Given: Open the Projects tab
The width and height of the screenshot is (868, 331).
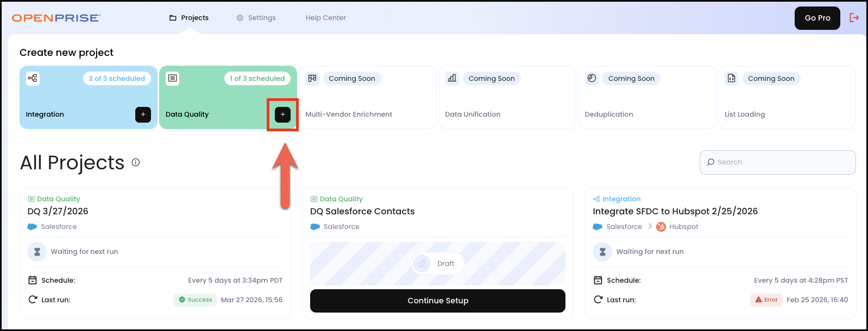Looking at the screenshot, I should [188, 18].
